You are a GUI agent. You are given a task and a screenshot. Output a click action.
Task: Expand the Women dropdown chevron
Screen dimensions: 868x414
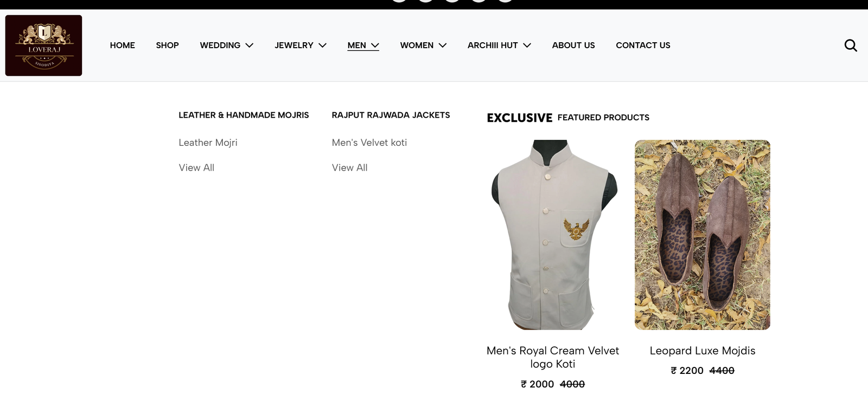point(443,46)
